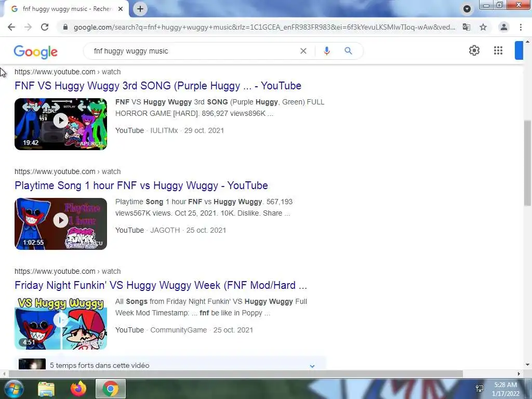
Task: Bookmark this page with the star icon
Action: tap(483, 27)
